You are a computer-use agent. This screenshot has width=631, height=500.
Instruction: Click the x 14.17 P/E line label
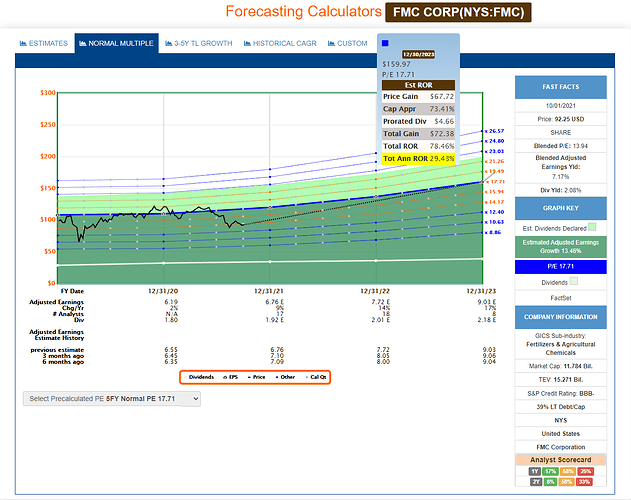click(494, 202)
